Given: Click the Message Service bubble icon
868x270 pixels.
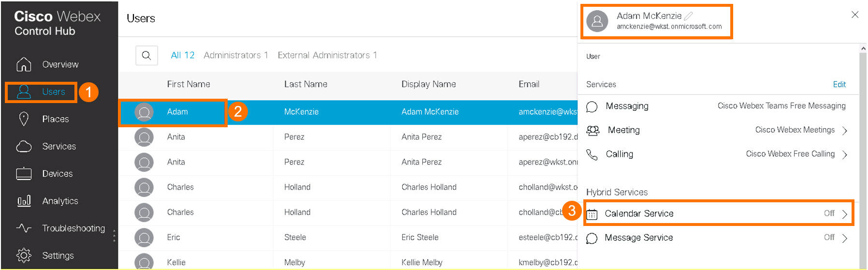Looking at the screenshot, I should [x=592, y=238].
